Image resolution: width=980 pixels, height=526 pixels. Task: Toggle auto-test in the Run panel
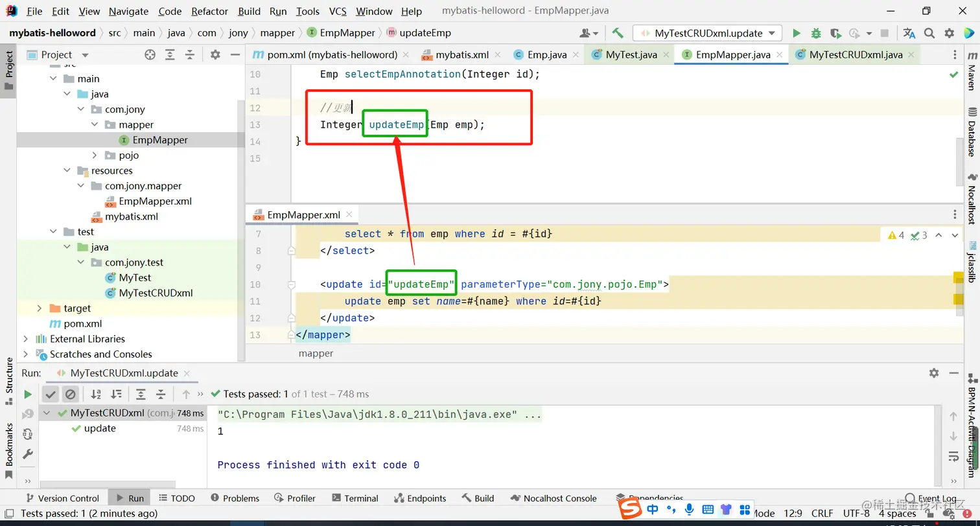coord(28,434)
